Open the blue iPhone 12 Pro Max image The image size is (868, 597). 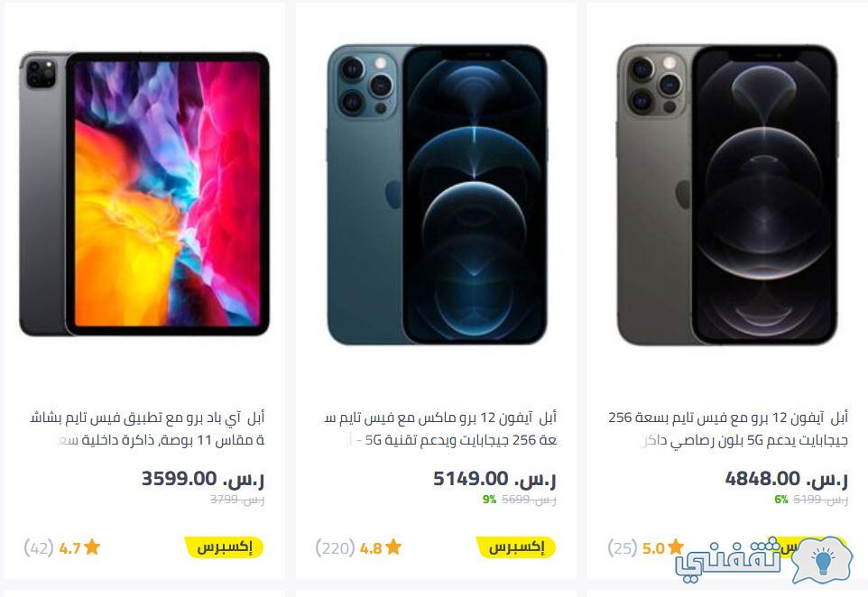pos(437,195)
